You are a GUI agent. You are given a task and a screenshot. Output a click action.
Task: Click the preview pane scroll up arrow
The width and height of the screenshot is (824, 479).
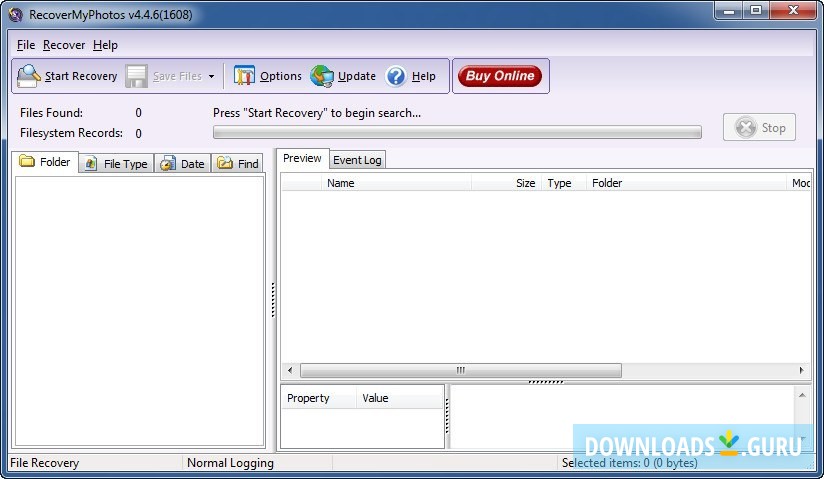[802, 395]
